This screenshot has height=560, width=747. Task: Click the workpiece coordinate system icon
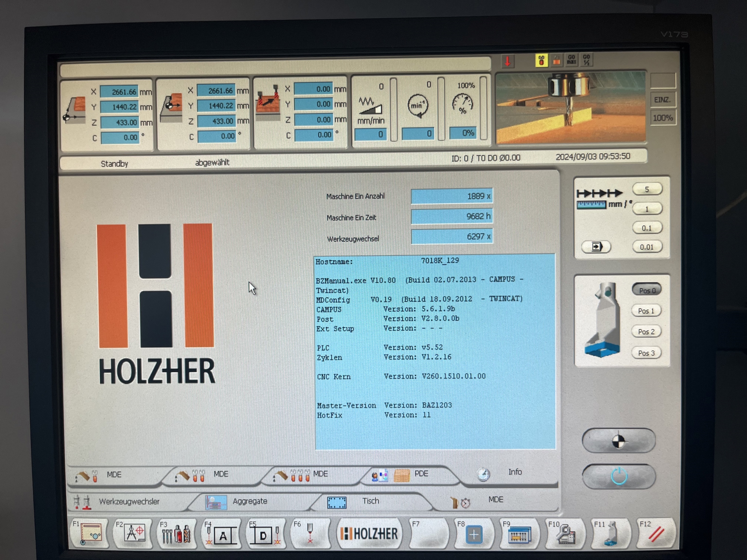tap(171, 107)
